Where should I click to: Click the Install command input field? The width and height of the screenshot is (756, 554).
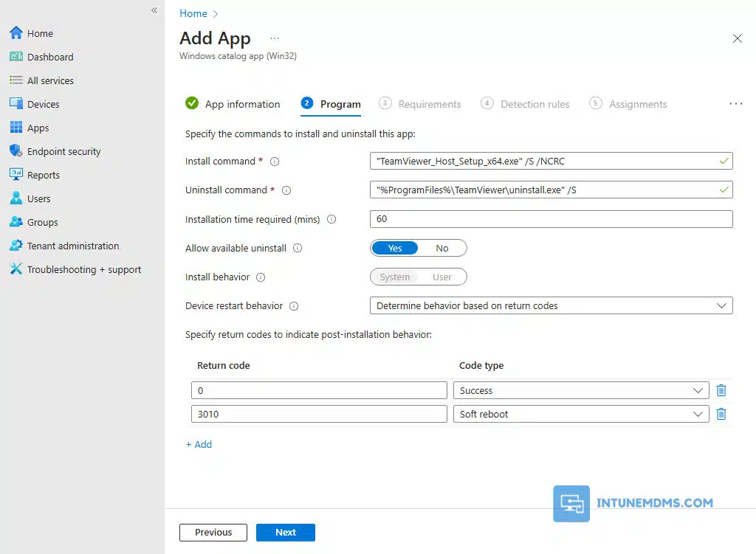551,161
